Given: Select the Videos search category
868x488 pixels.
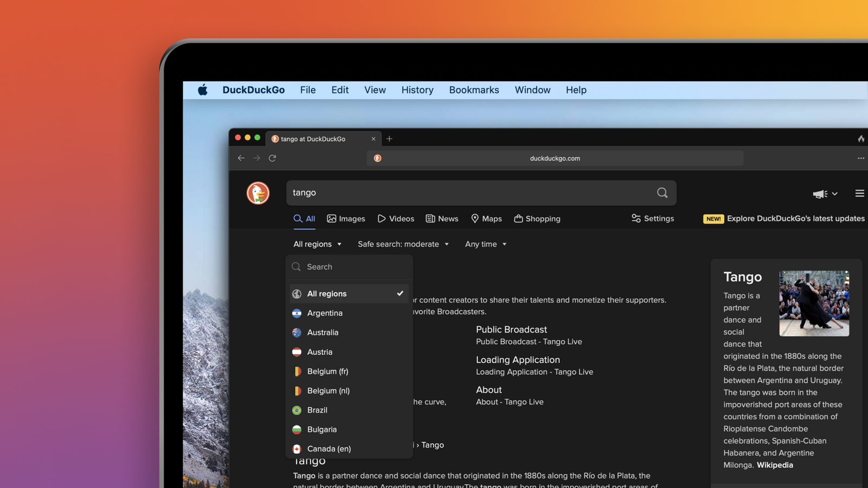Looking at the screenshot, I should coord(395,219).
